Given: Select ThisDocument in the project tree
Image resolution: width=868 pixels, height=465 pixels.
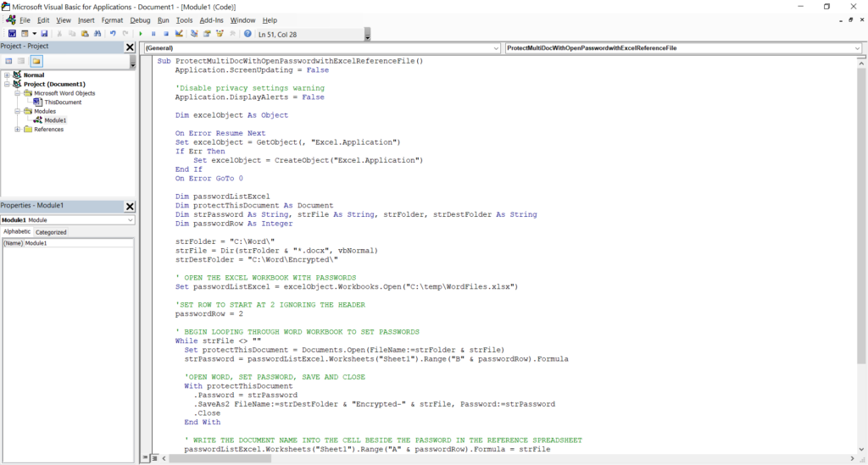Looking at the screenshot, I should tap(63, 102).
